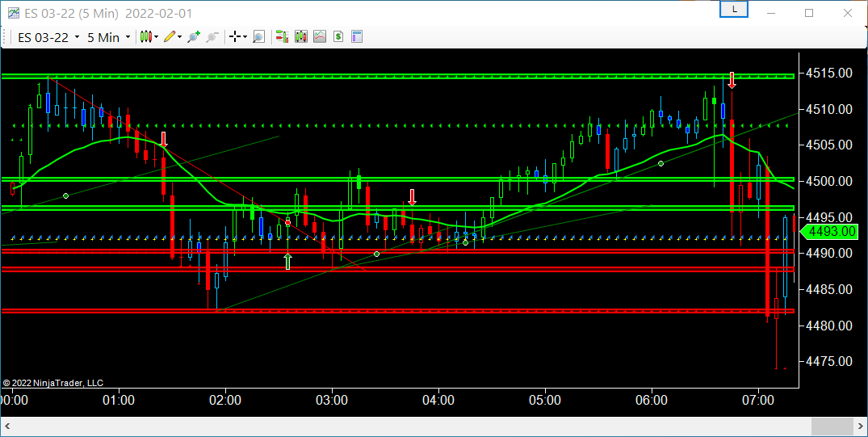Click the 04:00 time axis label

438,400
